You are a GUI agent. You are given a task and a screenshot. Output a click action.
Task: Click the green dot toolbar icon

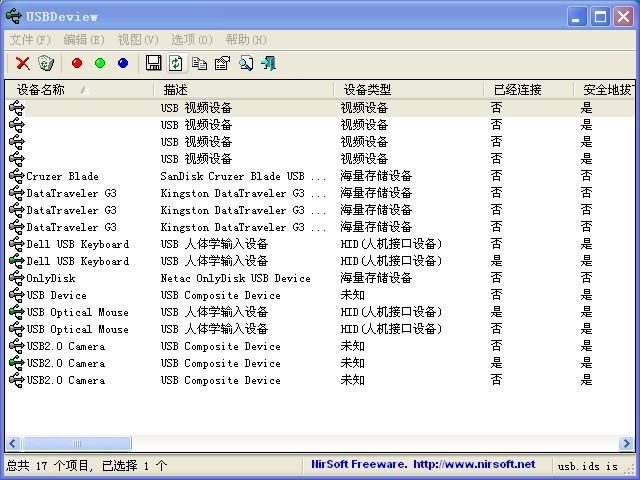tap(100, 63)
